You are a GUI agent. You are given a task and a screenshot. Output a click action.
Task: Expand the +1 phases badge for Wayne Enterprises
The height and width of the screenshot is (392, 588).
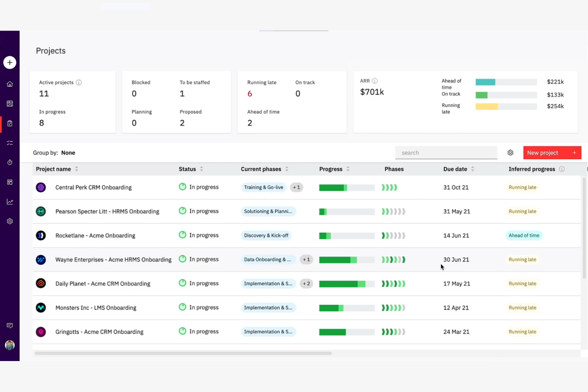pyautogui.click(x=306, y=260)
